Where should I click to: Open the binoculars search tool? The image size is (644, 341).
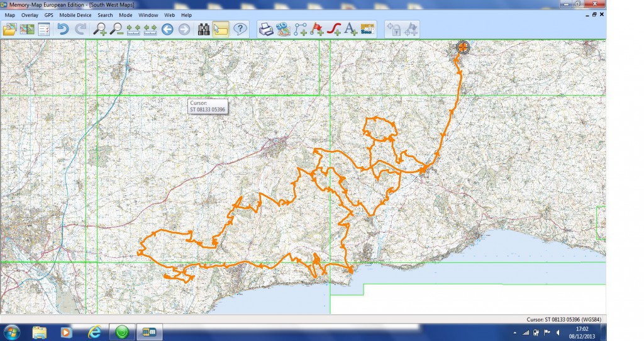click(203, 29)
